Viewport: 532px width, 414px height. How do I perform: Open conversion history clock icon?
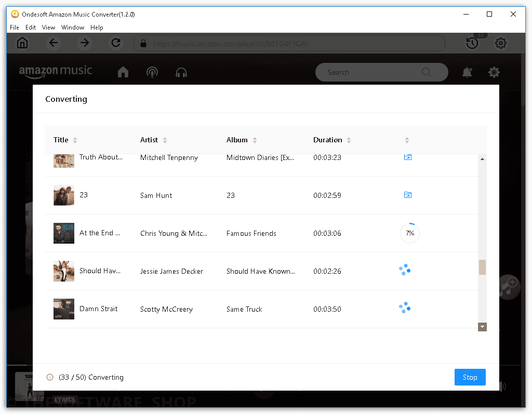(x=472, y=43)
